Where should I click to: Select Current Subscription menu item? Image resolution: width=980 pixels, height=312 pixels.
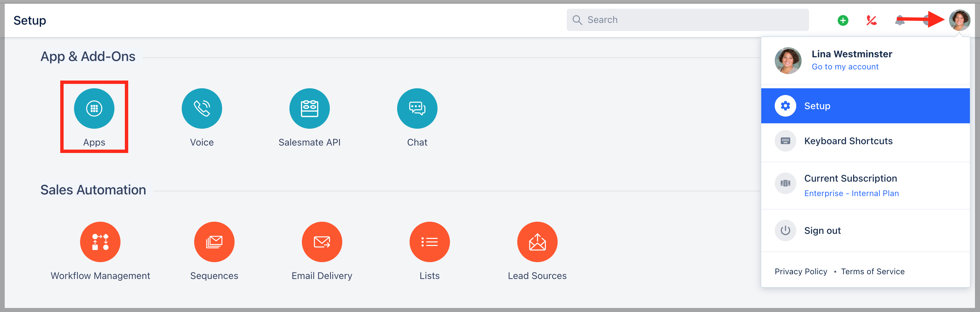click(865, 186)
